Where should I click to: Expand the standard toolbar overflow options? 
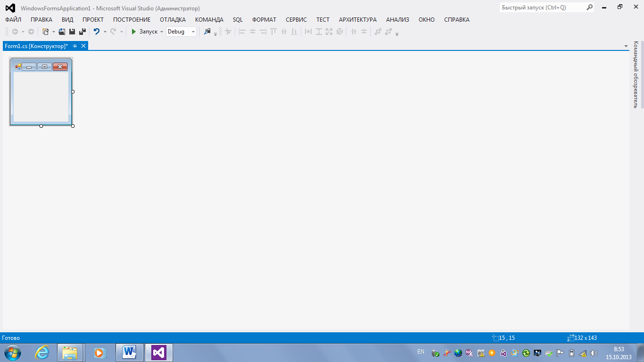215,34
